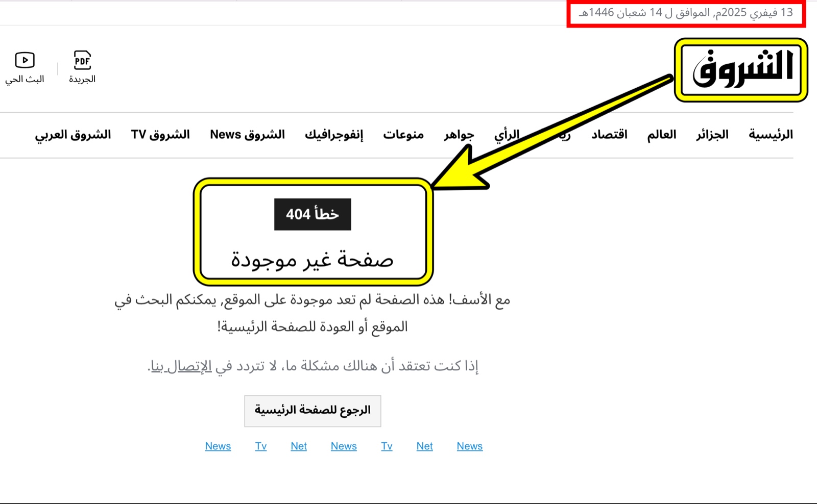Click the منوعات navigation item
Screen dimensions: 817x504
(403, 135)
